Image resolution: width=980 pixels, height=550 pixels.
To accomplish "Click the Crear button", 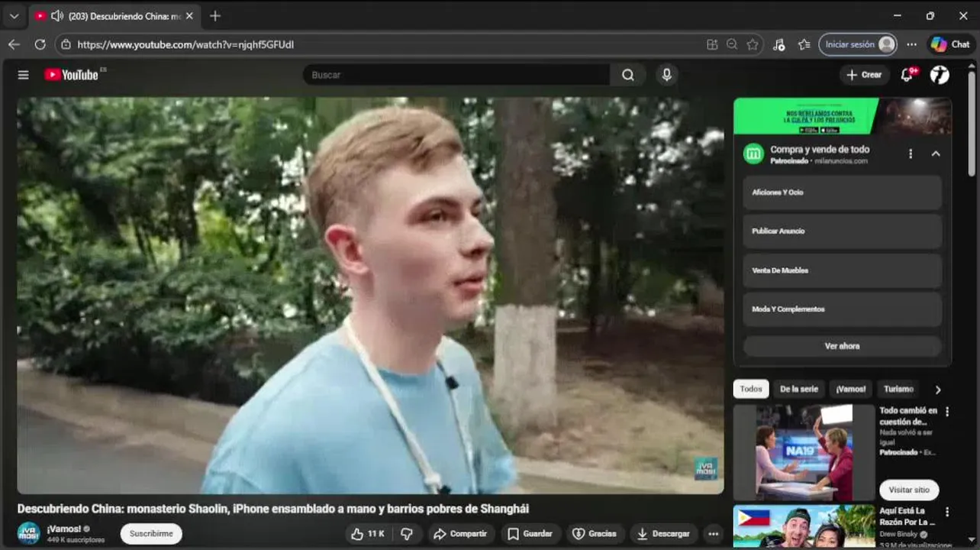I will (864, 75).
